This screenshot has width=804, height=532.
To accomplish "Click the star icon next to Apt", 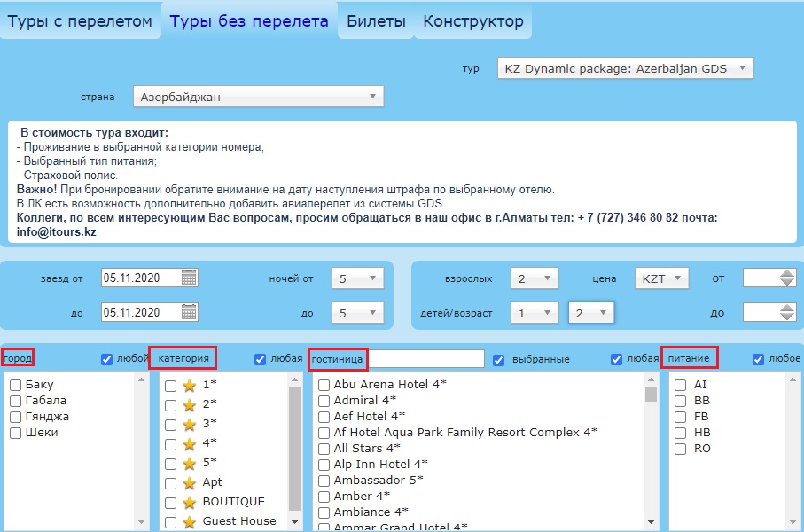I will [188, 482].
